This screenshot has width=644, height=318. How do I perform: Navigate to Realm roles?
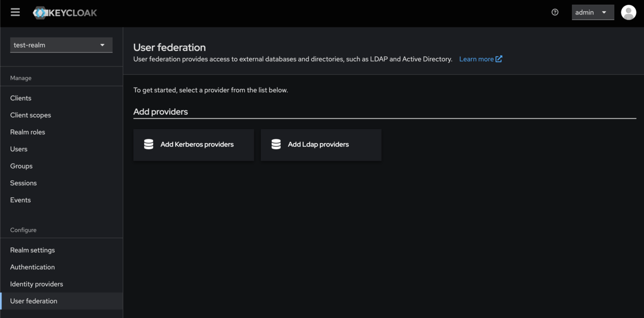pyautogui.click(x=61, y=132)
